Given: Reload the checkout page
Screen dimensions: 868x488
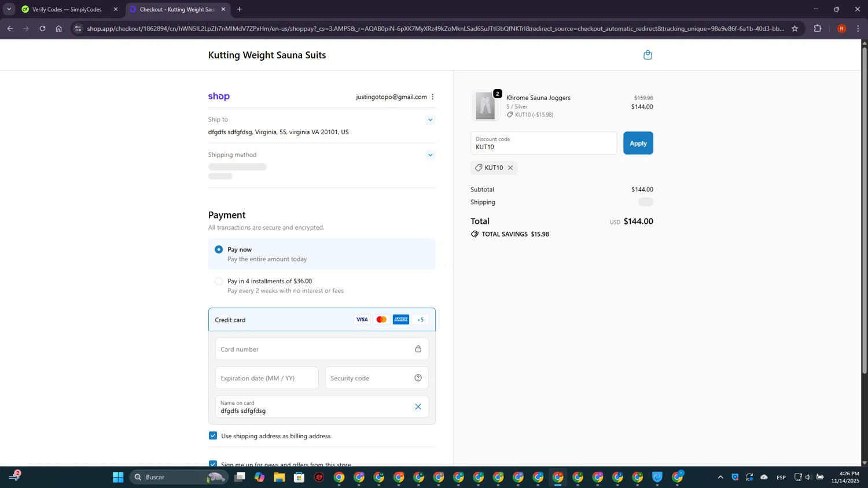Looking at the screenshot, I should click(x=42, y=28).
